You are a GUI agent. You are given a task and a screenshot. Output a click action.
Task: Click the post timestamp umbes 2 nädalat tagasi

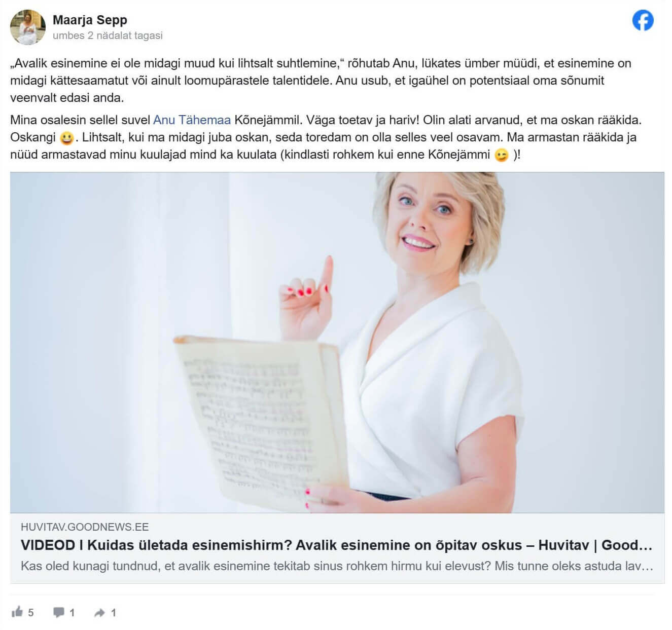108,35
